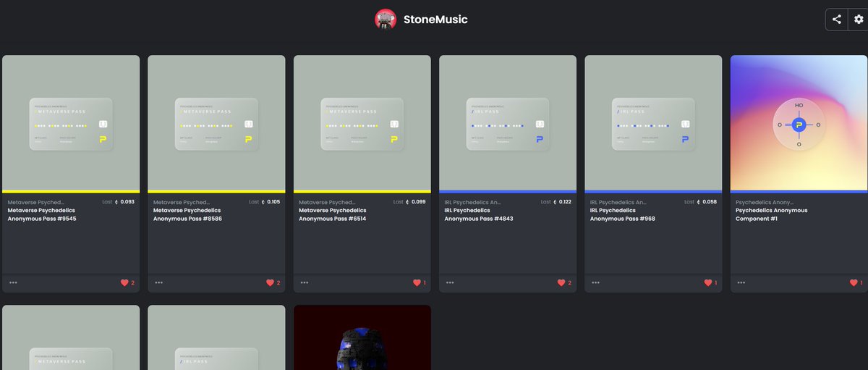Open IRL collection link above Pass #4843
The width and height of the screenshot is (868, 370).
[473, 202]
